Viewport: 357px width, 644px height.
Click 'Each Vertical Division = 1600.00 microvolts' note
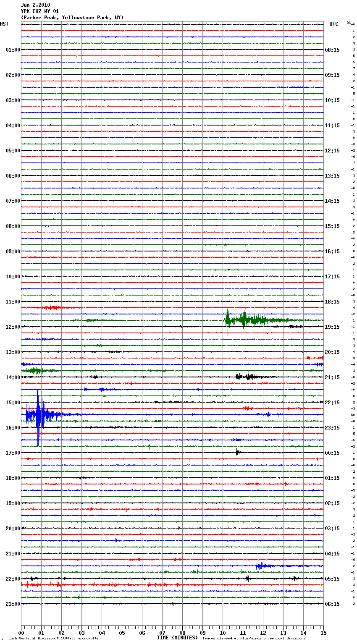(x=53, y=638)
